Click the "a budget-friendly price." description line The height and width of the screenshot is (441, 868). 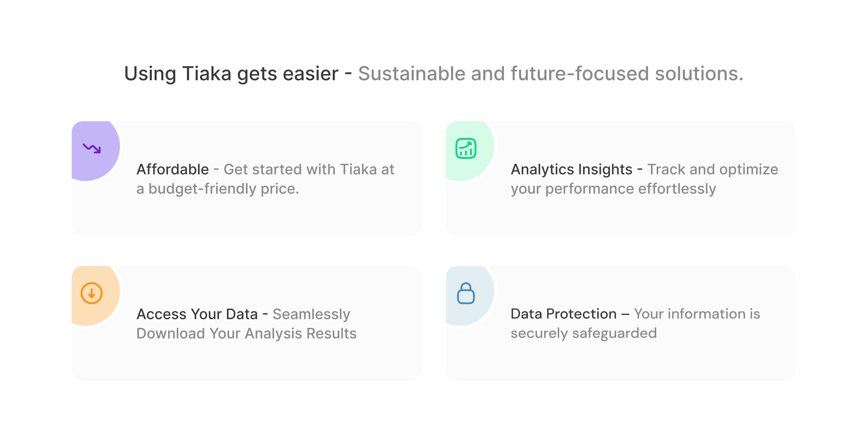click(218, 189)
